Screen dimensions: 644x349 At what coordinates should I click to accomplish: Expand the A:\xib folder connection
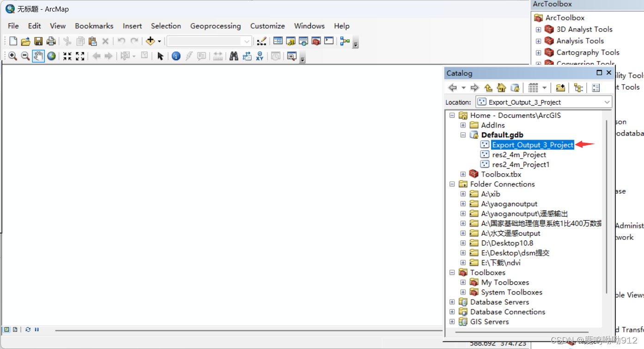coord(463,194)
